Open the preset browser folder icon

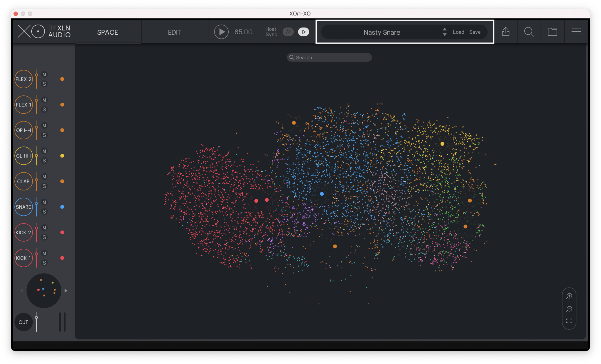click(553, 32)
